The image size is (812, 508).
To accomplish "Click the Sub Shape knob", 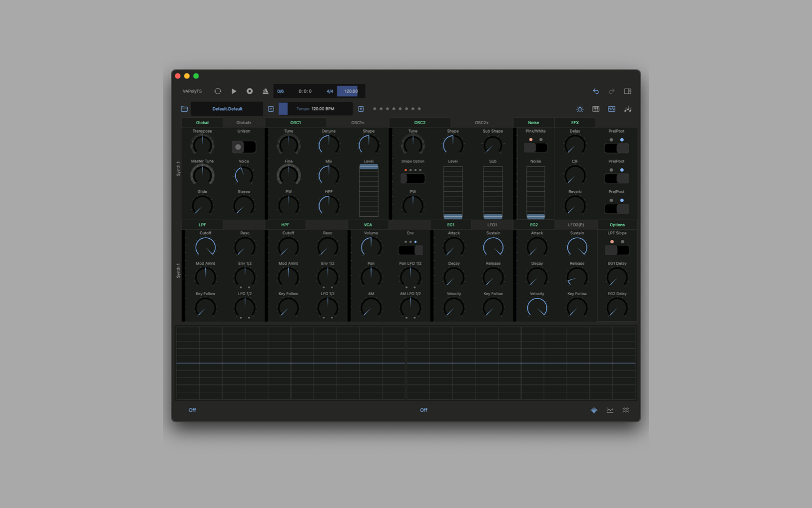I will [x=493, y=145].
